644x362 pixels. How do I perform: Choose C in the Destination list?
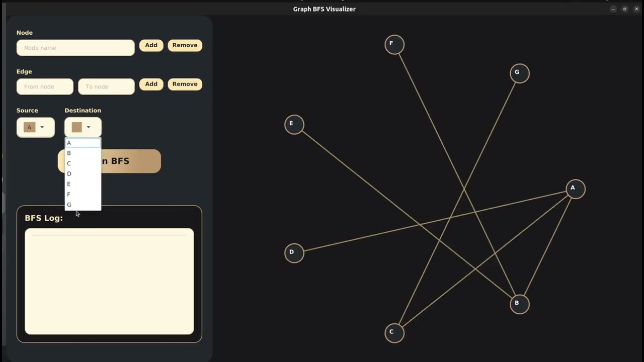[83, 163]
